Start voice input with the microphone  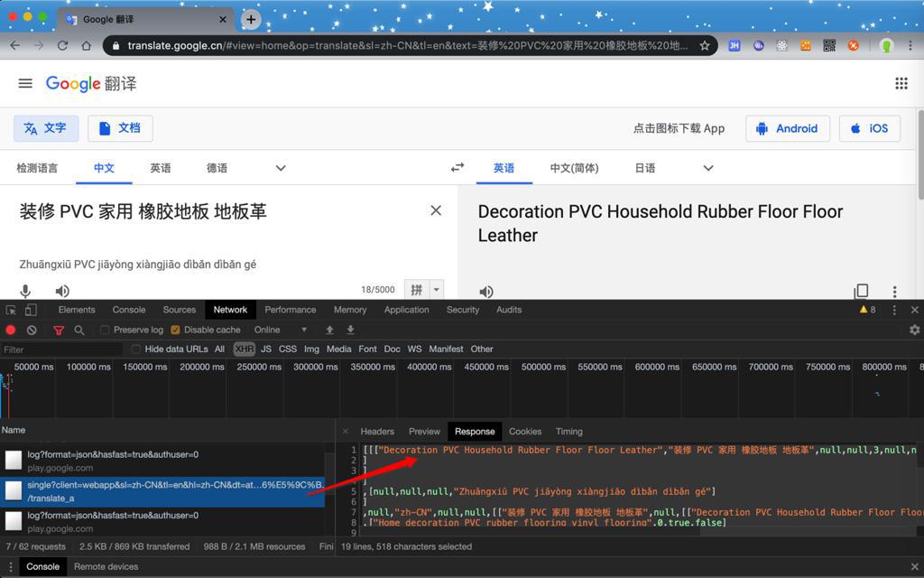[25, 291]
